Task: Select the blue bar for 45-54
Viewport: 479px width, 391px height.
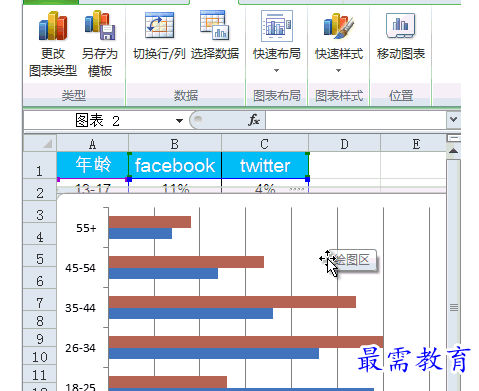Action: coord(163,273)
